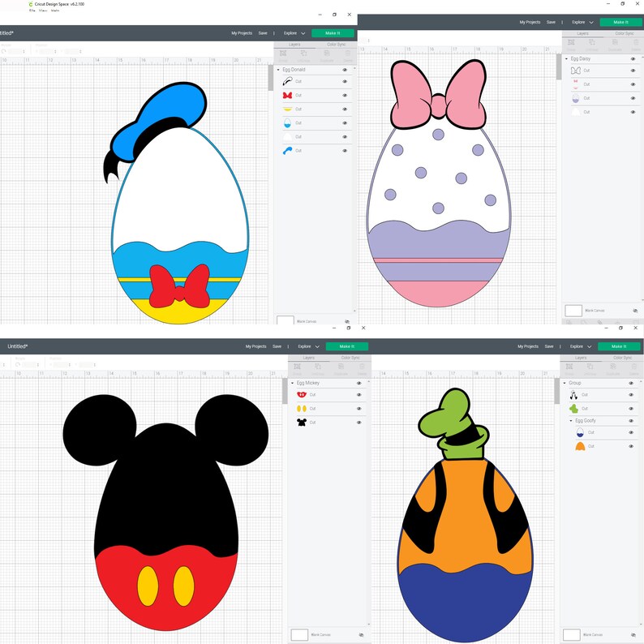This screenshot has height=644, width=644.
Task: Open Explore machine dropdown in Mickey window
Action: coord(308,346)
